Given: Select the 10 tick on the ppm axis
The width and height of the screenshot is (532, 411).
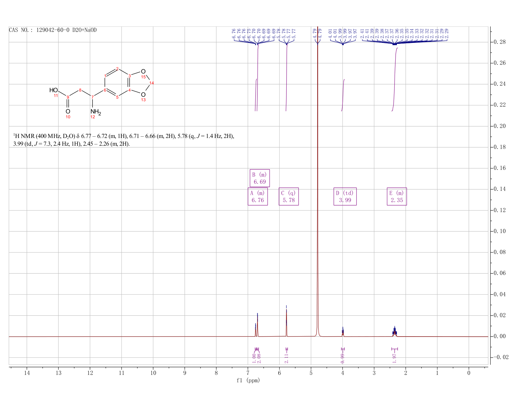Looking at the screenshot, I should (153, 373).
